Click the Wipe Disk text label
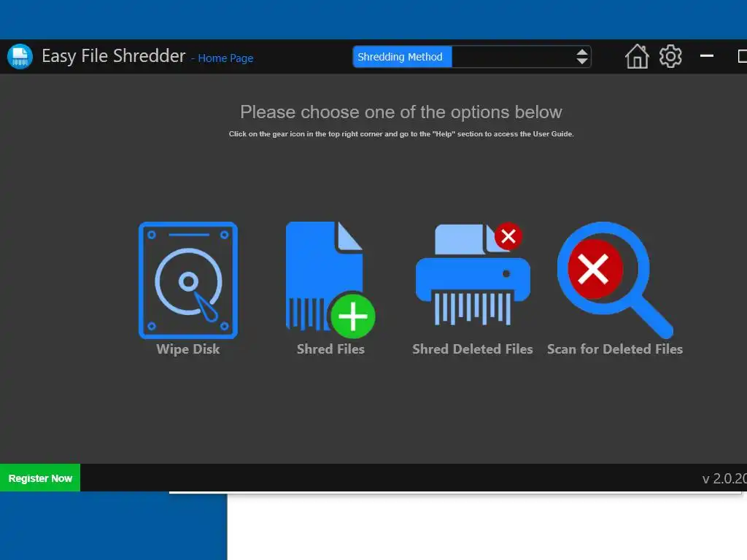 click(188, 349)
